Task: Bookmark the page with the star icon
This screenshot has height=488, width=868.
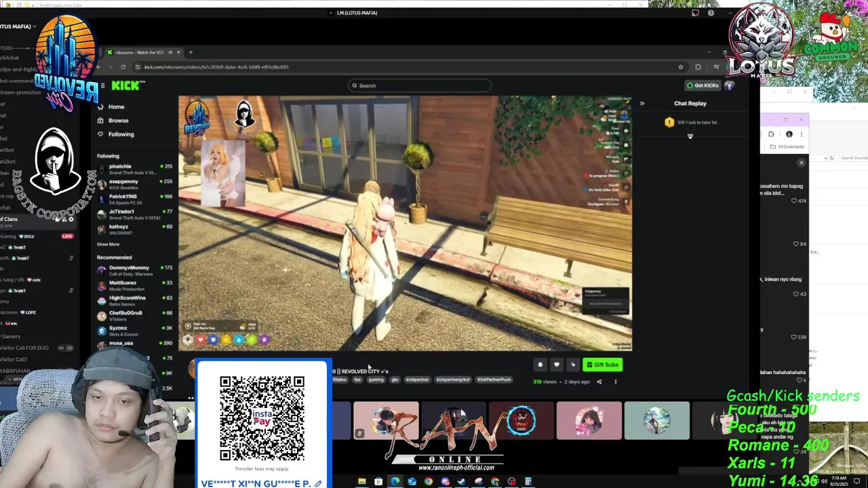Action: [x=681, y=66]
